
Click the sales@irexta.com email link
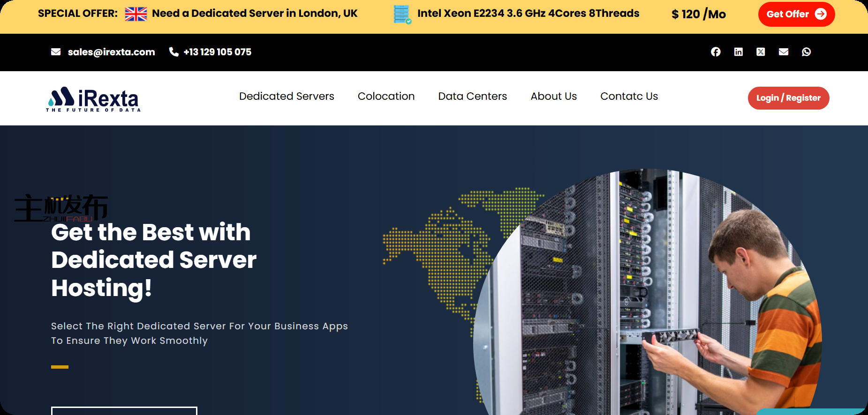pos(111,52)
